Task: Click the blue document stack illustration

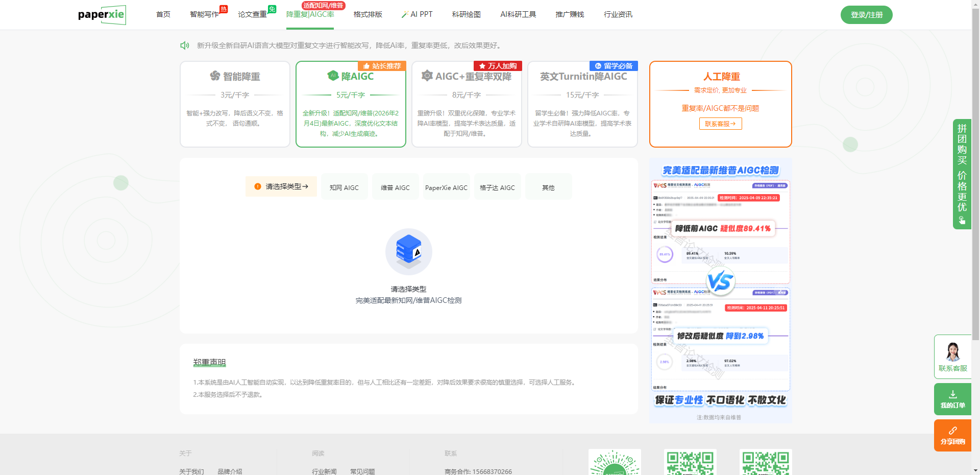Action: pyautogui.click(x=409, y=251)
